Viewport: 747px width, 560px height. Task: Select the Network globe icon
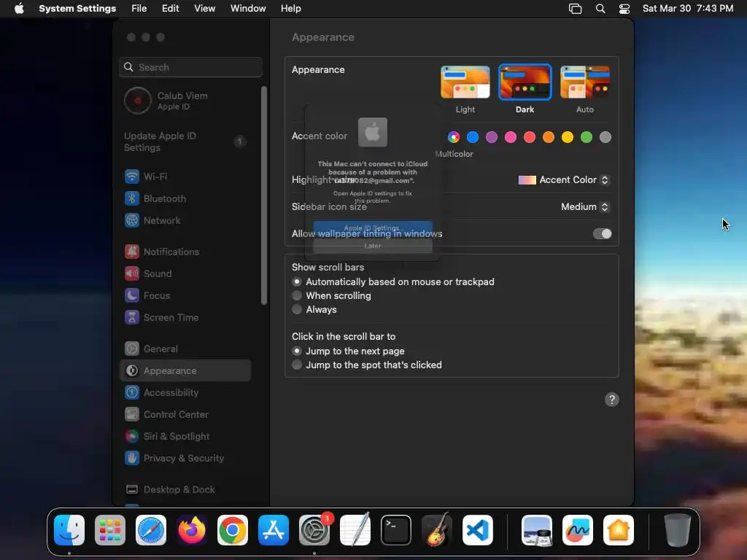[132, 220]
